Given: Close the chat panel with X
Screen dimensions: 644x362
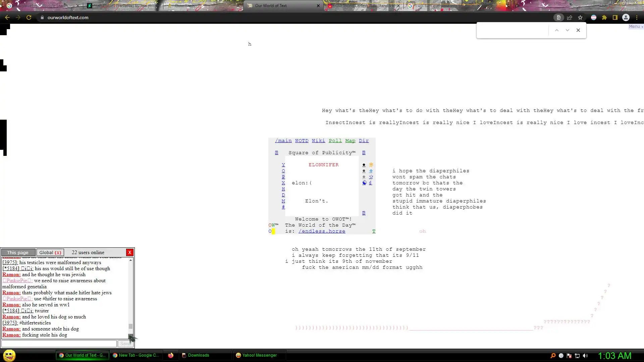Looking at the screenshot, I should pyautogui.click(x=130, y=252).
